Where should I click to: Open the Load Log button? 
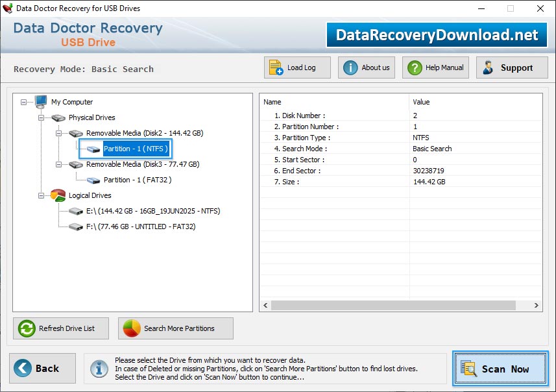click(297, 67)
